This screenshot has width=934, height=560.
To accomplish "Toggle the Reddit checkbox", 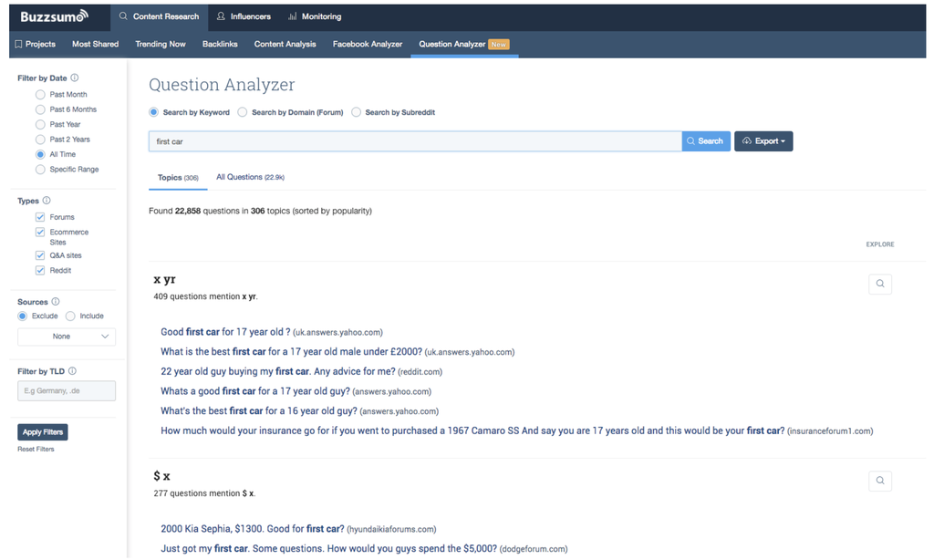I will [40, 271].
